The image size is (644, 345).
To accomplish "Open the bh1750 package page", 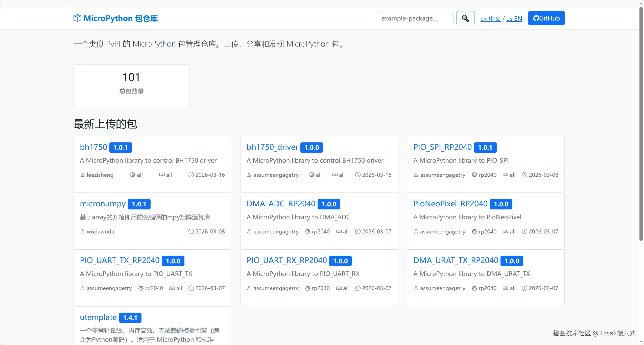I will pos(93,147).
